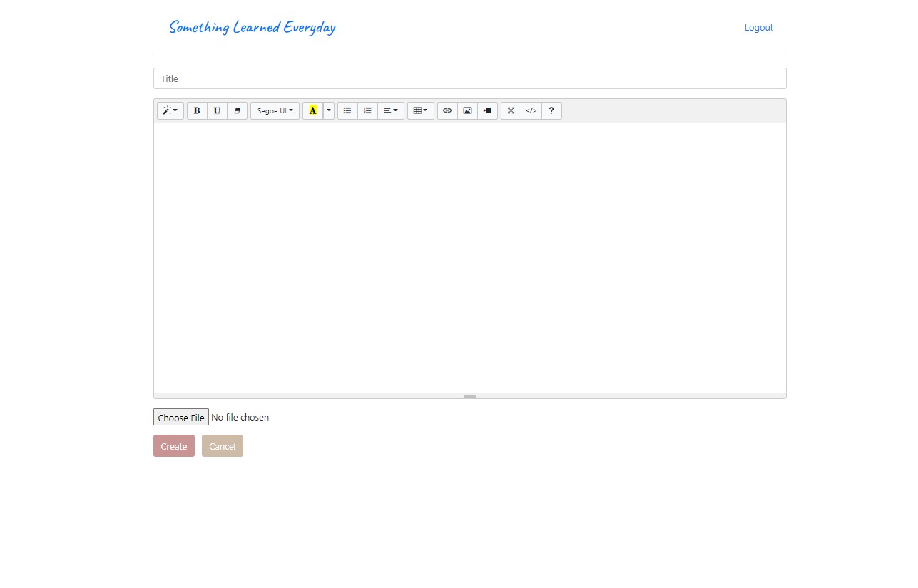The image size is (918, 588).
Task: Open the Segoe UI font family dropdown
Action: coord(275,110)
